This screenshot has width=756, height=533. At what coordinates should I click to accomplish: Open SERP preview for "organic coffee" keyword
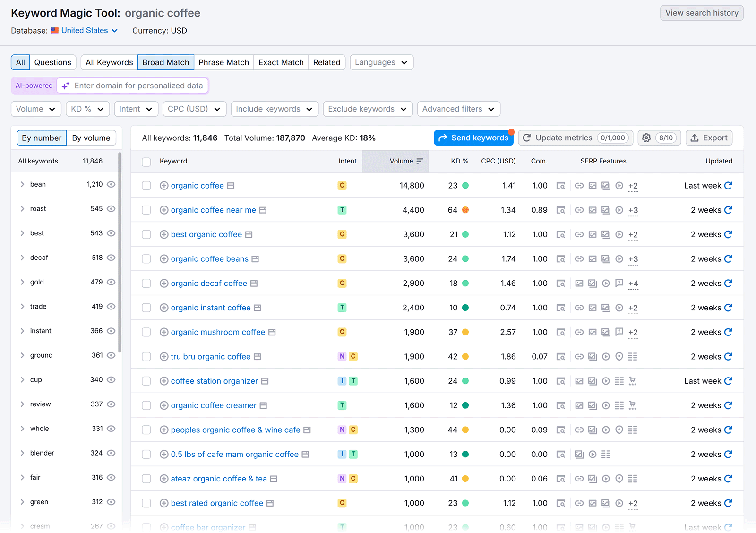(x=230, y=186)
